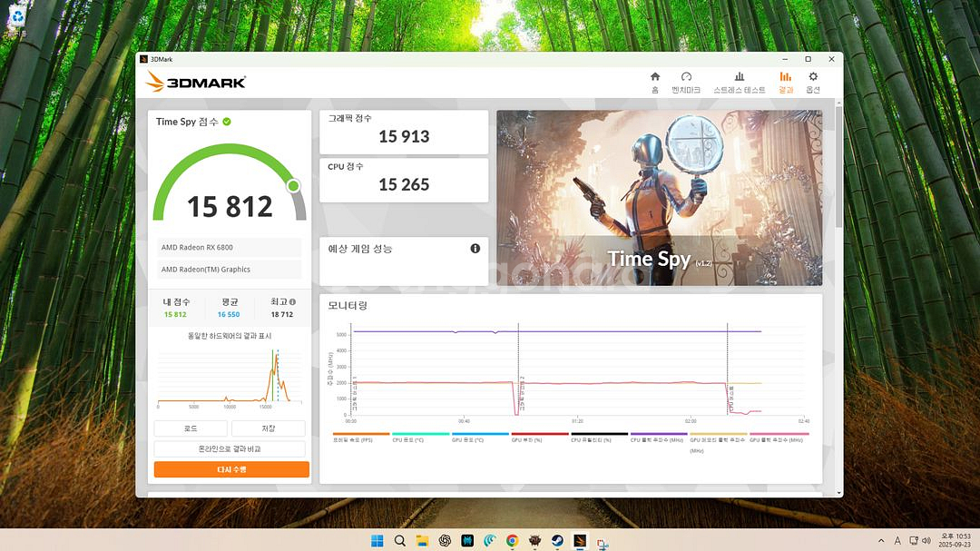
Task: Go to the Home (홈) tab
Action: (654, 82)
